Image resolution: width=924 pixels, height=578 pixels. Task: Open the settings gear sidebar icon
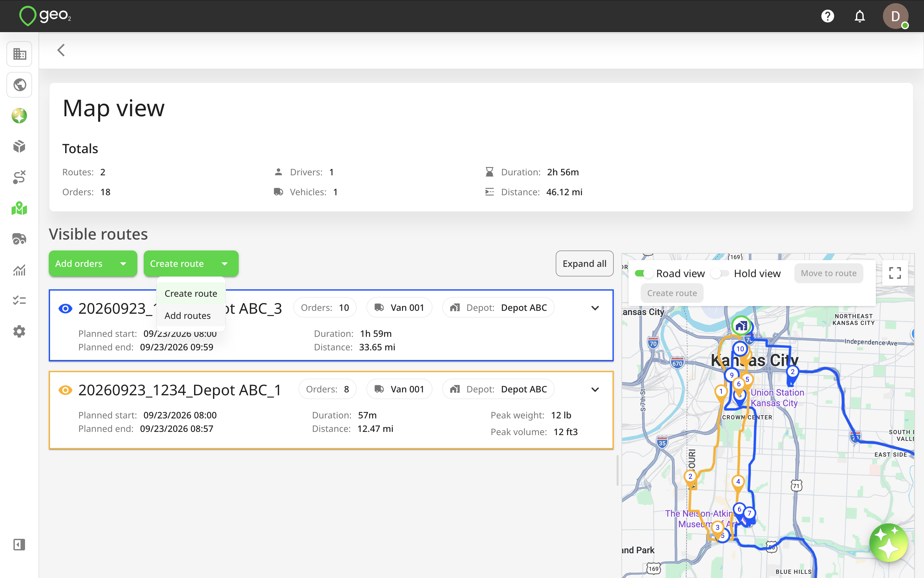(20, 331)
